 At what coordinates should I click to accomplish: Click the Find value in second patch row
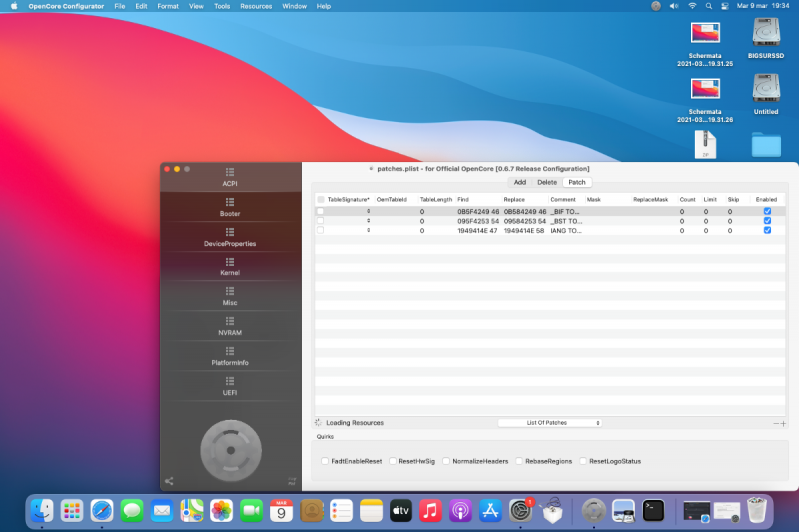tap(478, 221)
